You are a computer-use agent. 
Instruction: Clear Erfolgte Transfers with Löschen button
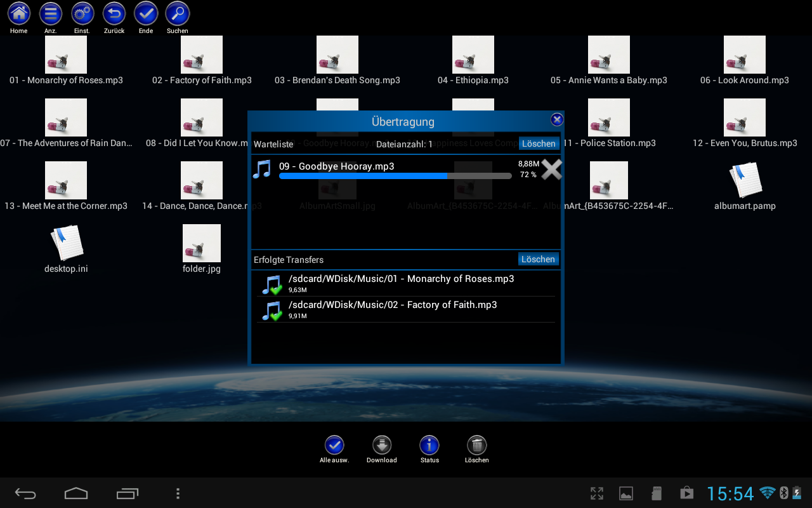[539, 259]
